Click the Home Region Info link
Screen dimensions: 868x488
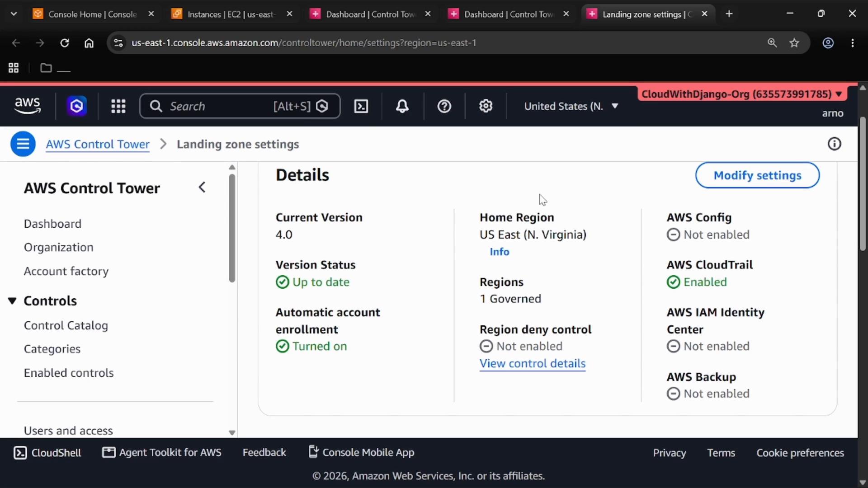point(499,252)
